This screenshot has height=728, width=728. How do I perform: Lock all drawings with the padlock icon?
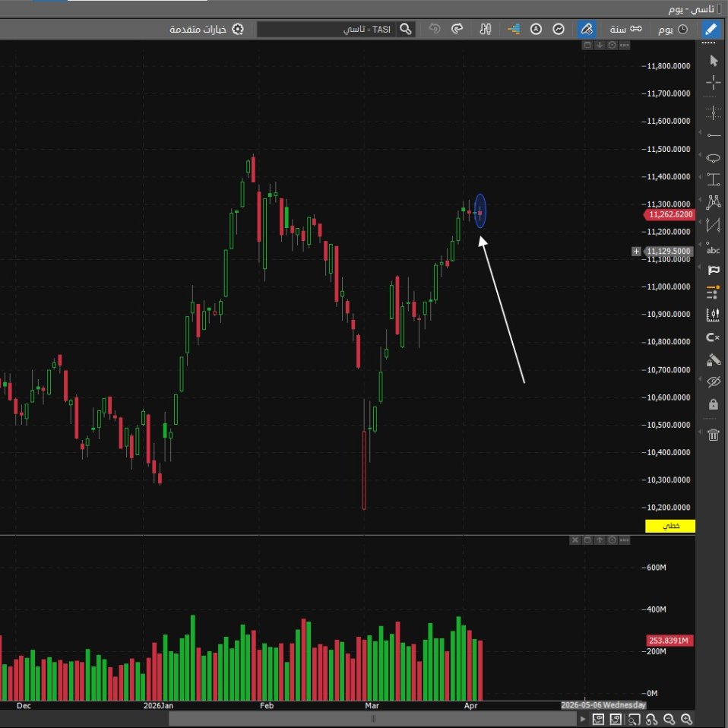(714, 404)
